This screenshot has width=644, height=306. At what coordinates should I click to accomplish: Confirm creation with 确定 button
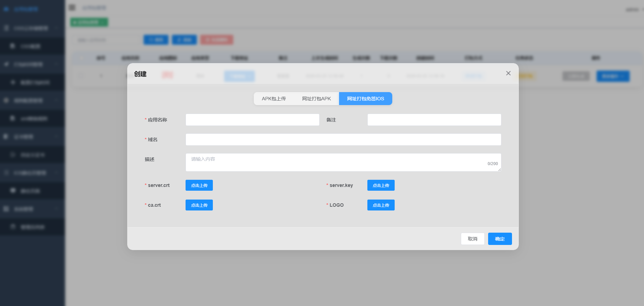point(500,239)
